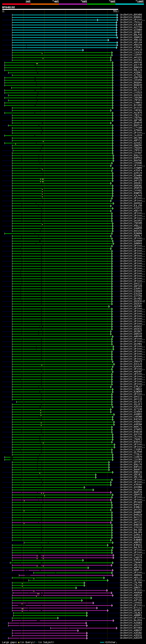
Task: Click the UniRef100_Q92830-2 hit label
Action: tap(132, 301)
